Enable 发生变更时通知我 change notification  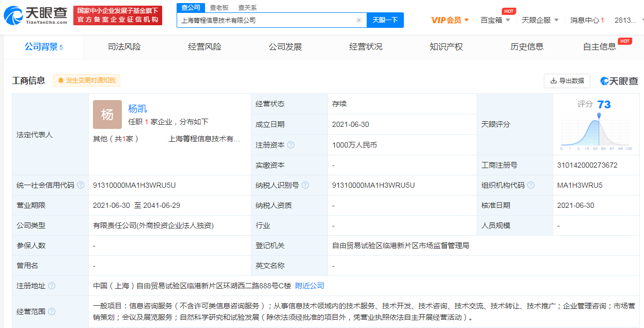tap(87, 80)
